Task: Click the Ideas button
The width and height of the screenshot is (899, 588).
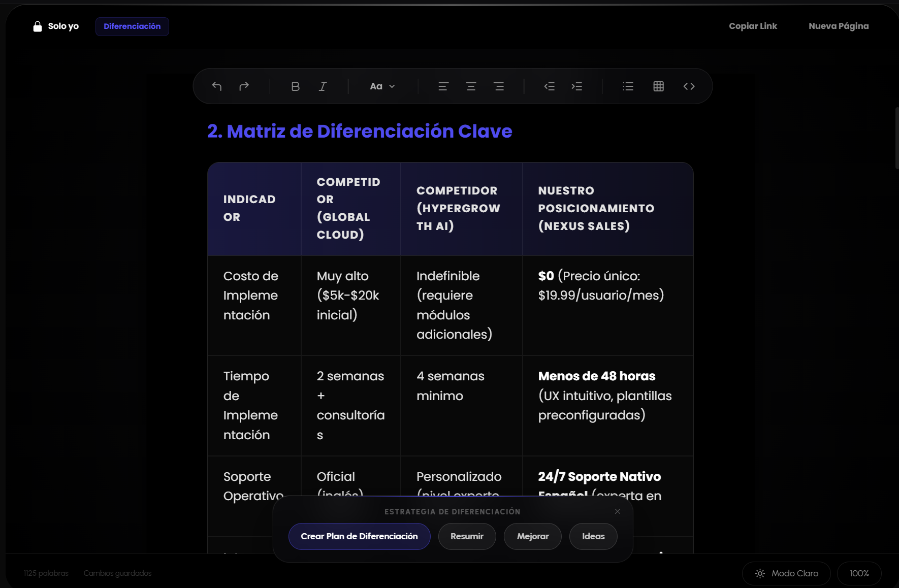Action: tap(593, 536)
